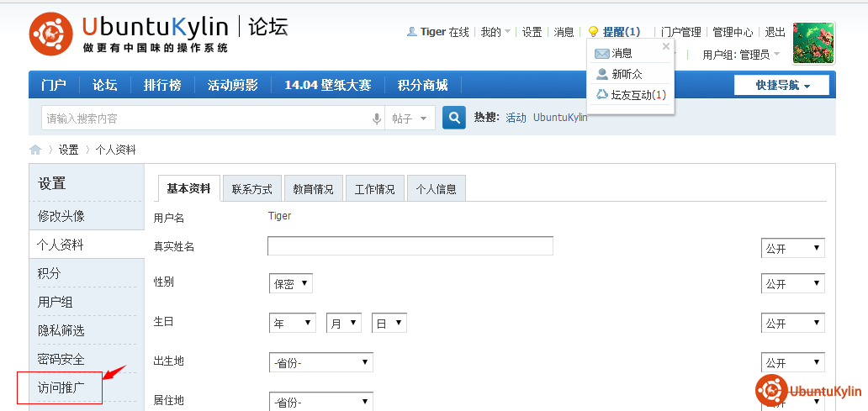Open 坛友互动 in reminder popup

coord(631,95)
